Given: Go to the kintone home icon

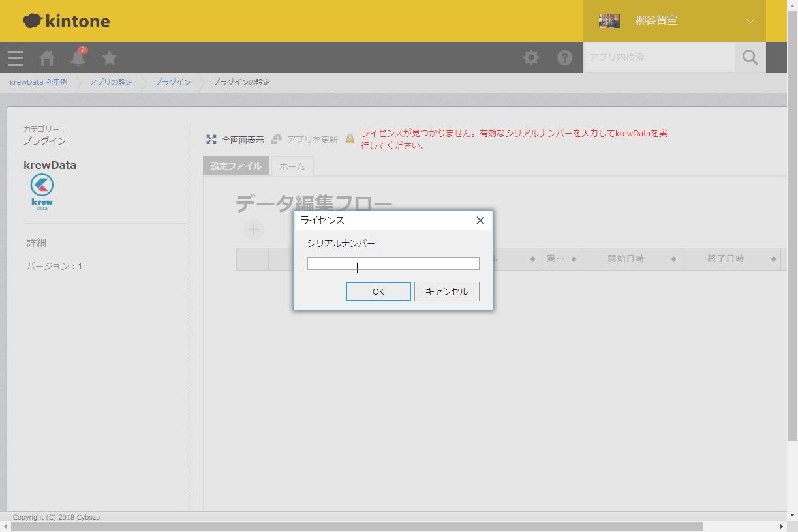Looking at the screenshot, I should click(47, 58).
